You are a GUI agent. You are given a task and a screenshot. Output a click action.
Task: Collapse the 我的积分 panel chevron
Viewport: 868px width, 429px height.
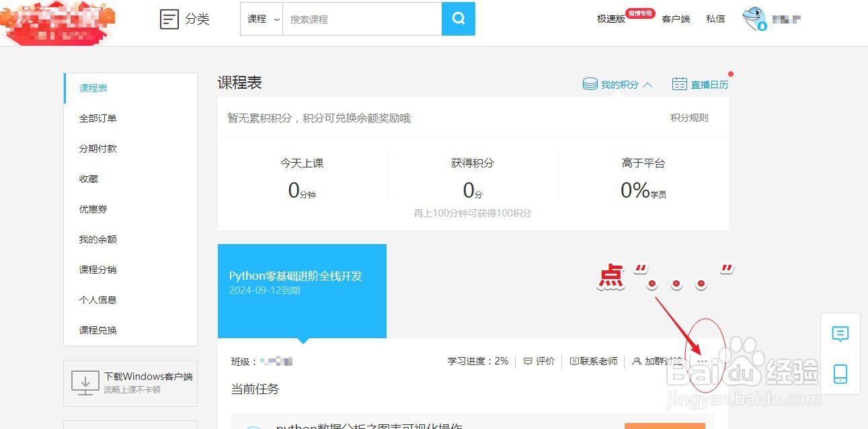point(647,85)
